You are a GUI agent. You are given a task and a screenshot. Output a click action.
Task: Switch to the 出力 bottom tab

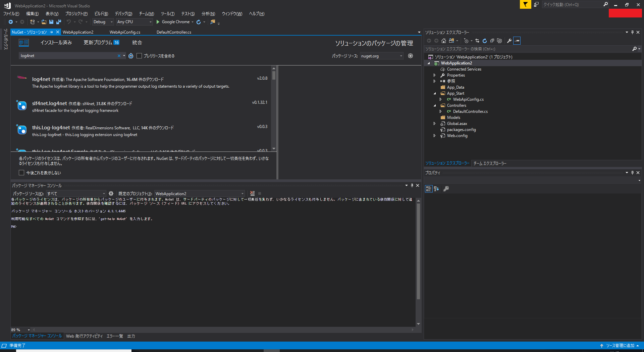point(131,336)
